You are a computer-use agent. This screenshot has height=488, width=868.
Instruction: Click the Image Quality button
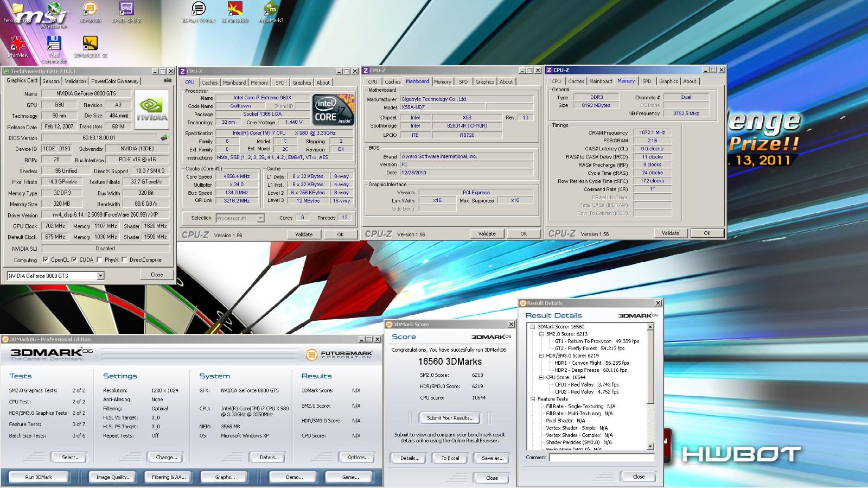(x=113, y=477)
